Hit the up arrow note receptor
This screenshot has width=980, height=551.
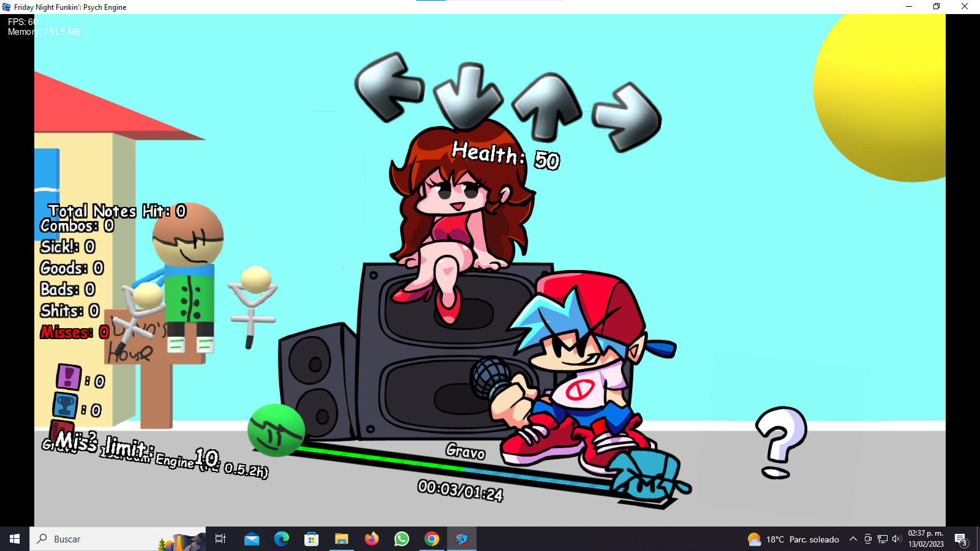(x=546, y=106)
